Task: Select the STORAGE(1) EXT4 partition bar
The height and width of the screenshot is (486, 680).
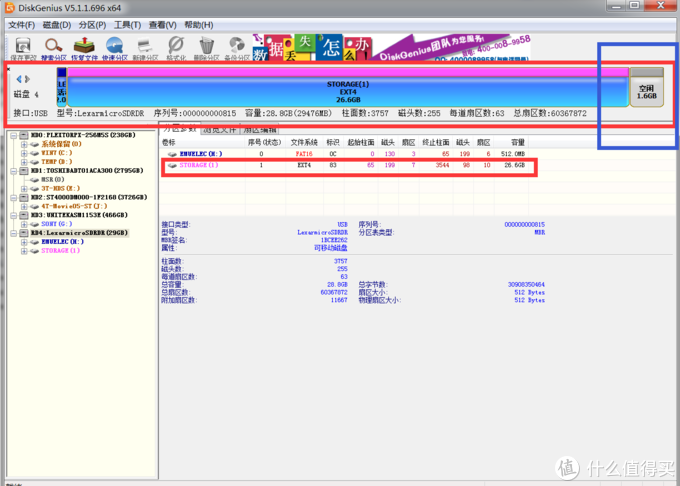Action: 348,87
